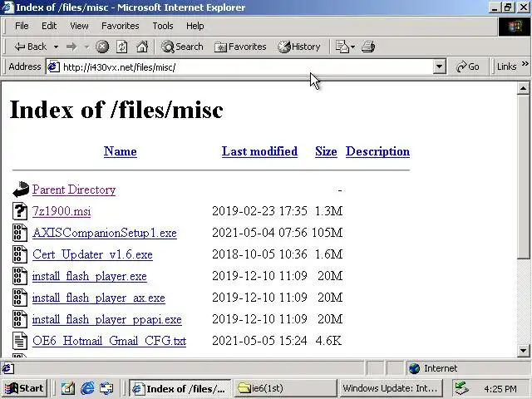The width and height of the screenshot is (532, 399).
Task: Click binary icon beside AXISCompanionSetup1.exe
Action: (20, 233)
